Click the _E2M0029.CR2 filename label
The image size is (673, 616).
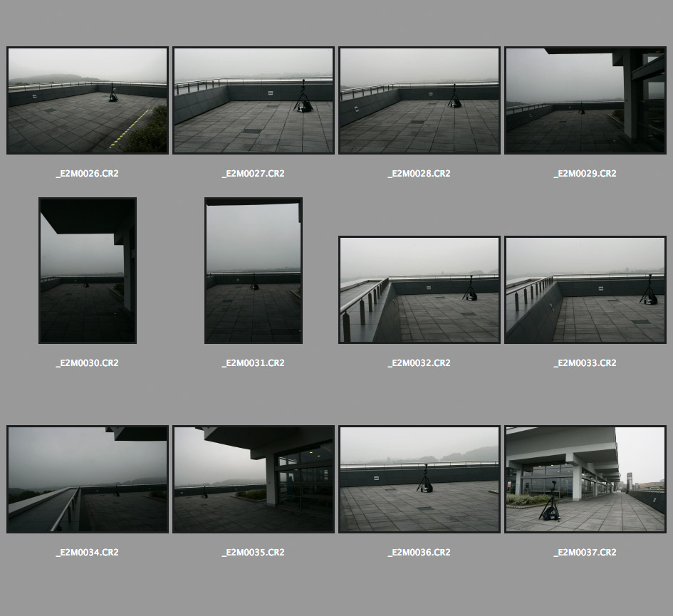(x=585, y=174)
